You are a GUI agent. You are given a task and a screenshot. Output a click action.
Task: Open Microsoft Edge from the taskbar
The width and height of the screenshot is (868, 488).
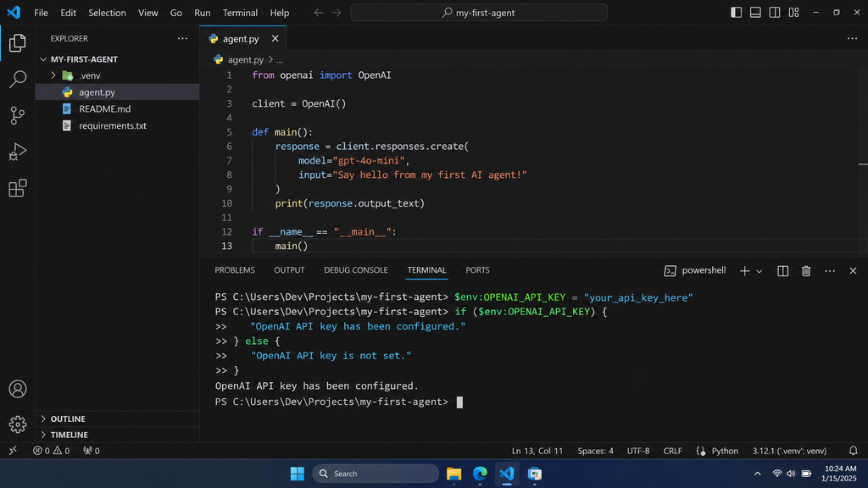[x=480, y=474]
